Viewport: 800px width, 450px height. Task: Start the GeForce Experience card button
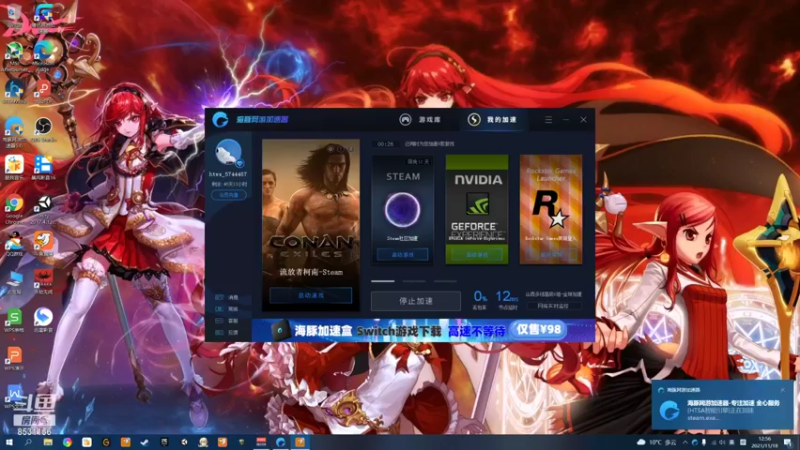coord(477,254)
